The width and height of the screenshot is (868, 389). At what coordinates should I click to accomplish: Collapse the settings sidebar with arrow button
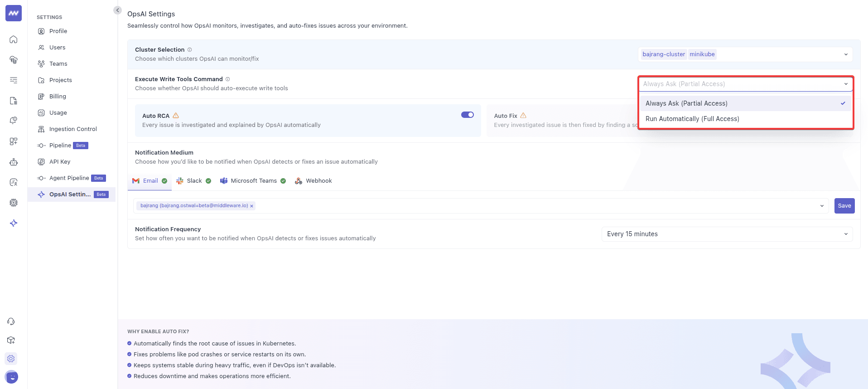[117, 10]
